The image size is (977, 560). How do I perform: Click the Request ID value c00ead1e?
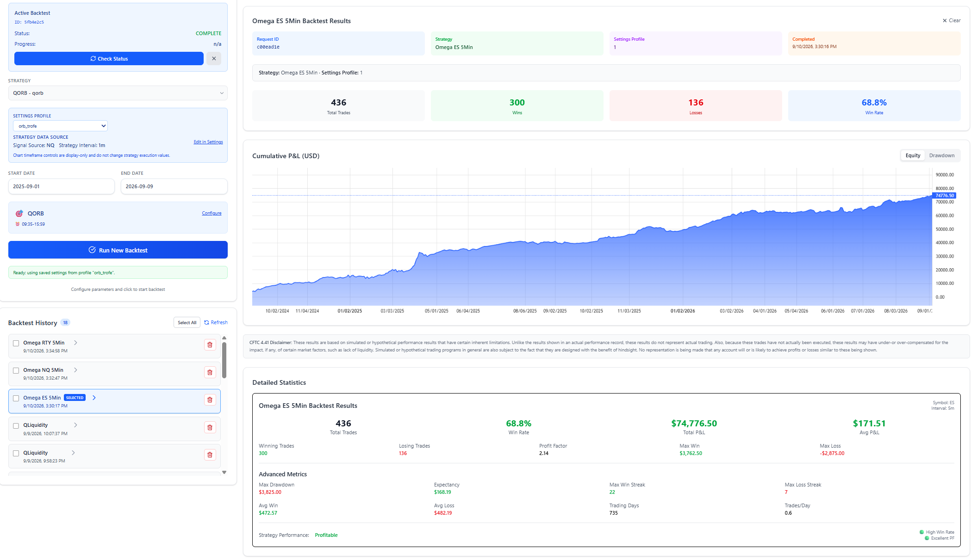(x=268, y=47)
